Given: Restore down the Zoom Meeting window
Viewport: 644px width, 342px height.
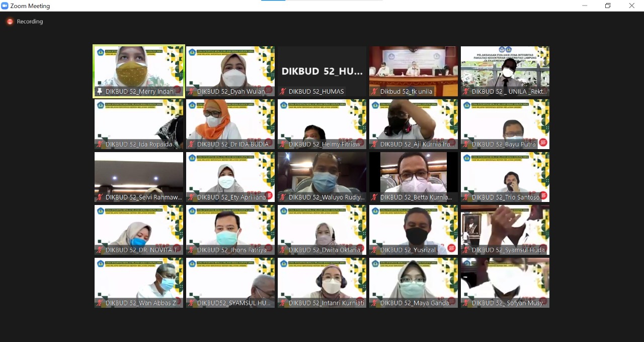Looking at the screenshot, I should [x=608, y=6].
